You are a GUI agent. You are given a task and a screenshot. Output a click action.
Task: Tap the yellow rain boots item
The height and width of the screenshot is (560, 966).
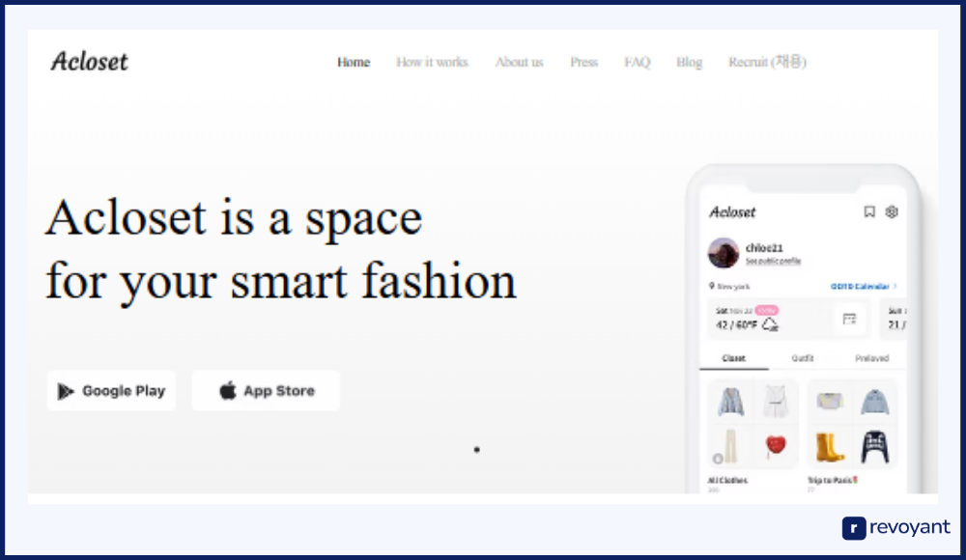click(829, 447)
